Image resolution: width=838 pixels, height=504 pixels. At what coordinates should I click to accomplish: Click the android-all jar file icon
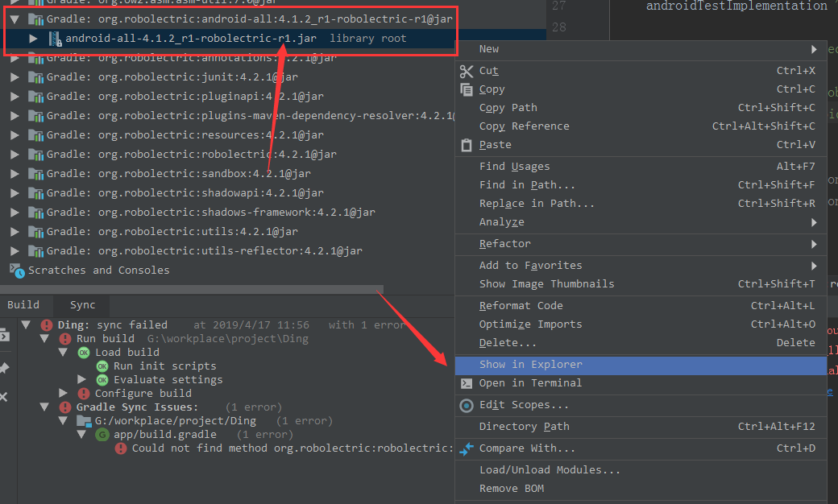click(x=55, y=39)
